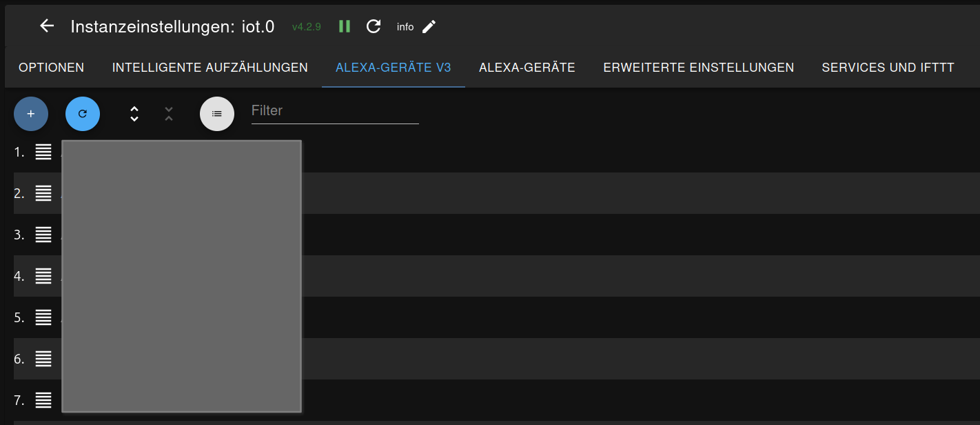
Task: Toggle the list view with the grey round button
Action: pyautogui.click(x=217, y=114)
